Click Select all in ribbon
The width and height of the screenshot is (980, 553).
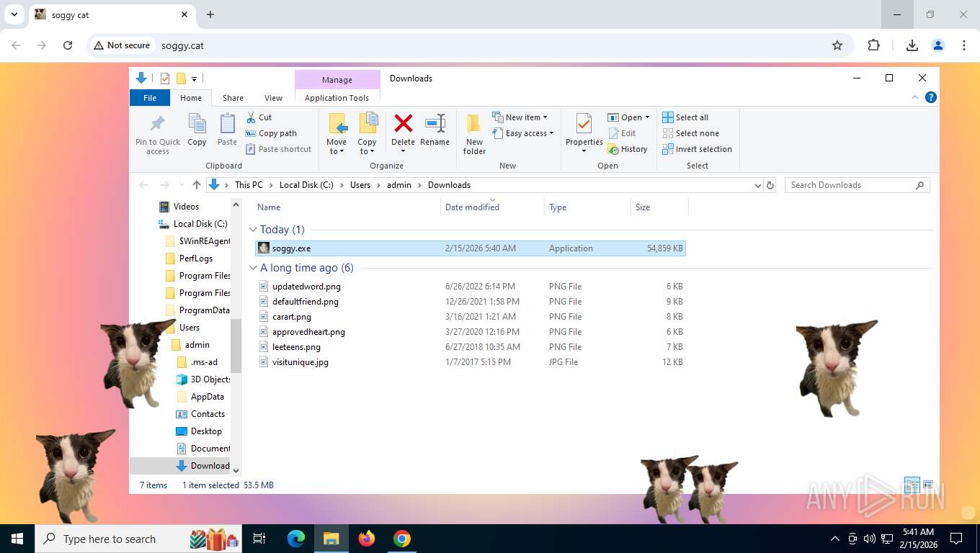click(685, 117)
